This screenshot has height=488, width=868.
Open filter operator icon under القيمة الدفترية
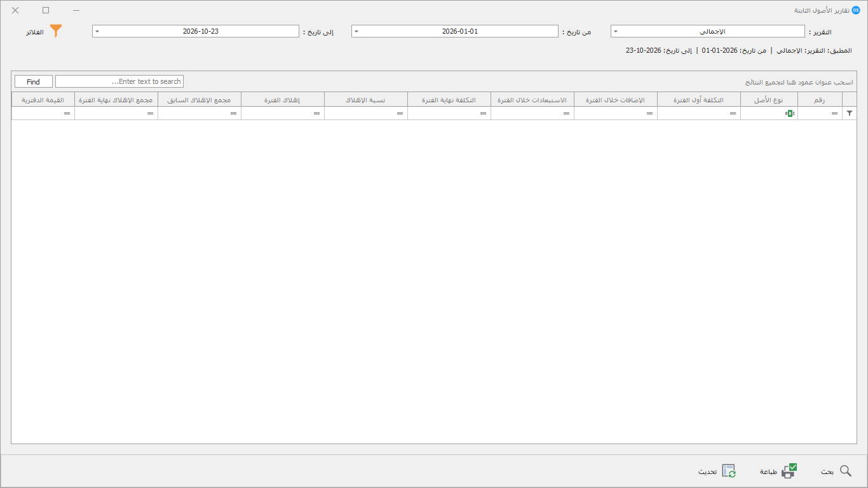tap(67, 113)
